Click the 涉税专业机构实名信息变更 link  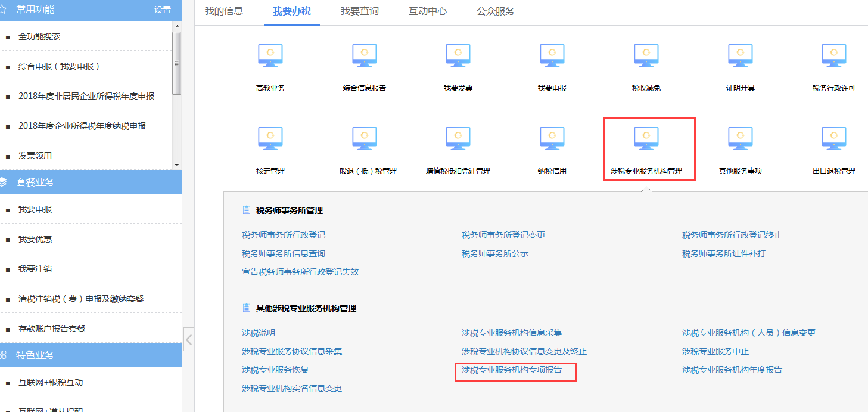point(292,388)
